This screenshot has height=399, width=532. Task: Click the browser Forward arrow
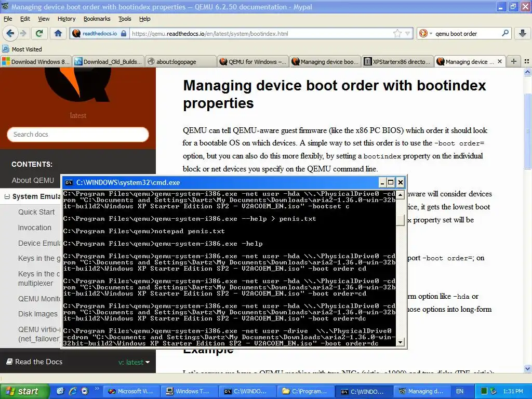click(x=23, y=33)
